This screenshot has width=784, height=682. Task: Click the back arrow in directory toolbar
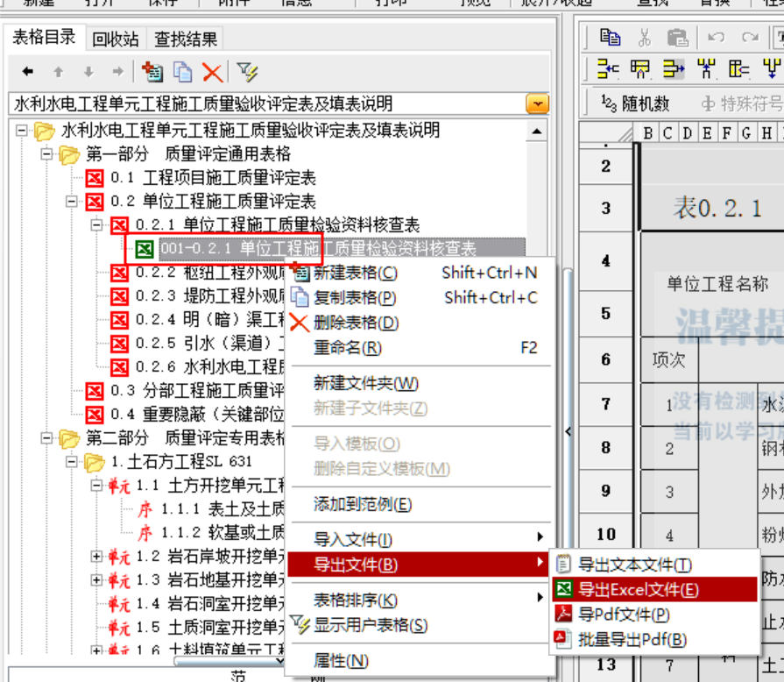tap(28, 72)
